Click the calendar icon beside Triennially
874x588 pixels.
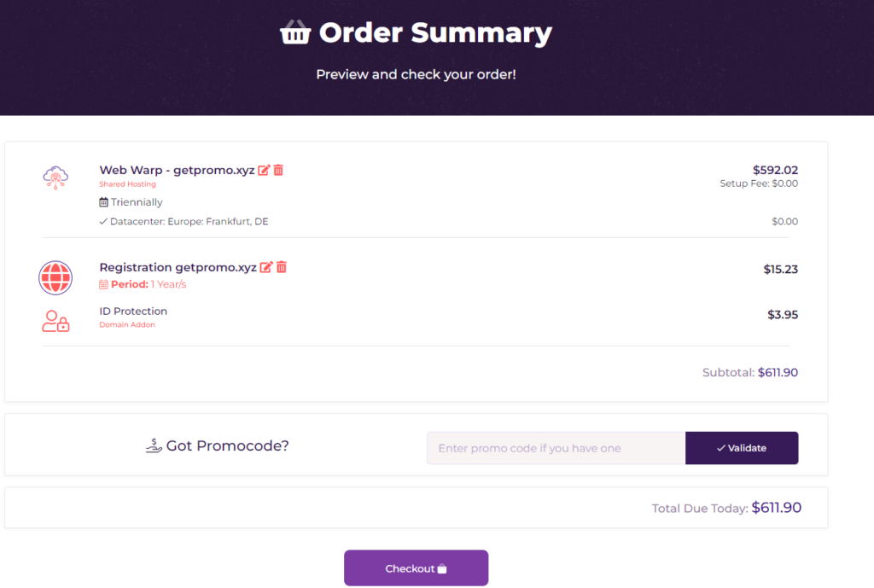[x=103, y=202]
